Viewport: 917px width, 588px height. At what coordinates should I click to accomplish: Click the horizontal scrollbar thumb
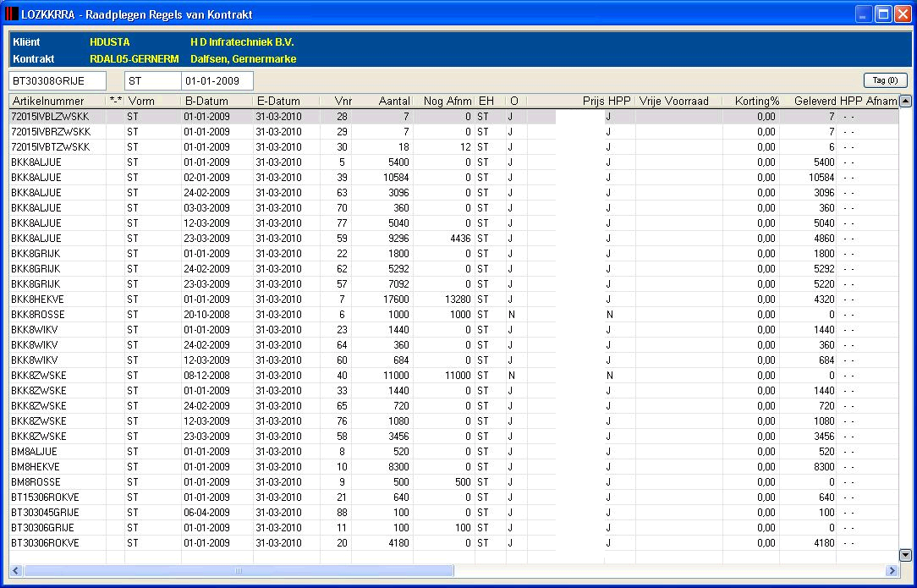(239, 570)
